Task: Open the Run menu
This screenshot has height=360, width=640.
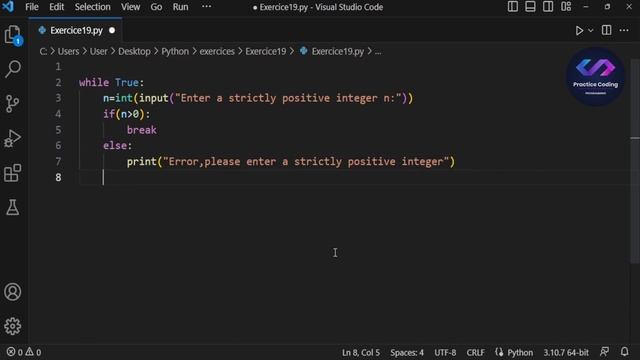Action: coord(180,7)
